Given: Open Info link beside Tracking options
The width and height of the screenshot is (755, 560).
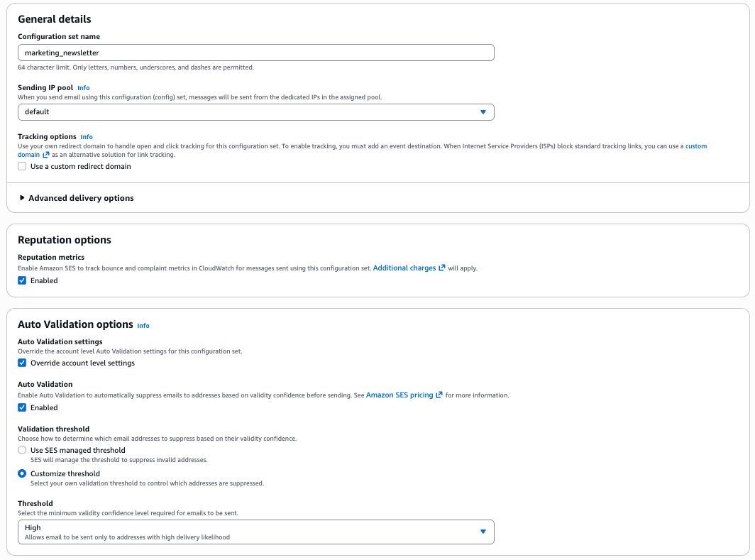Looking at the screenshot, I should (87, 137).
